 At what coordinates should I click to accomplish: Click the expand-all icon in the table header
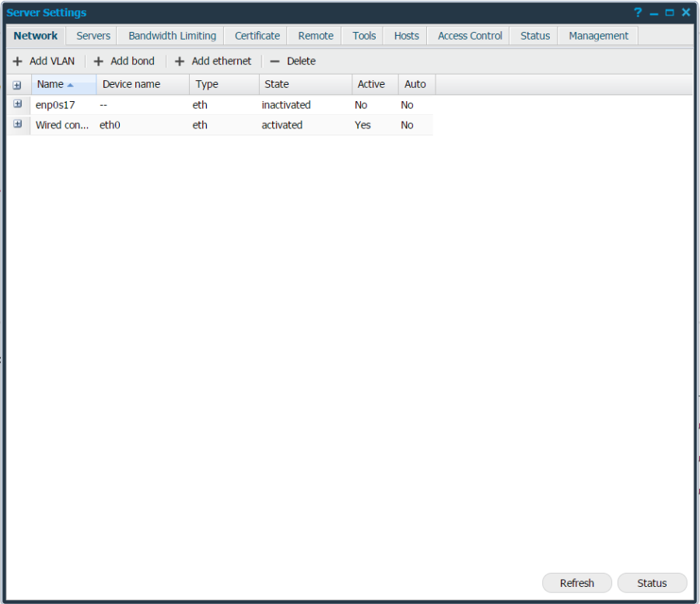[x=17, y=84]
